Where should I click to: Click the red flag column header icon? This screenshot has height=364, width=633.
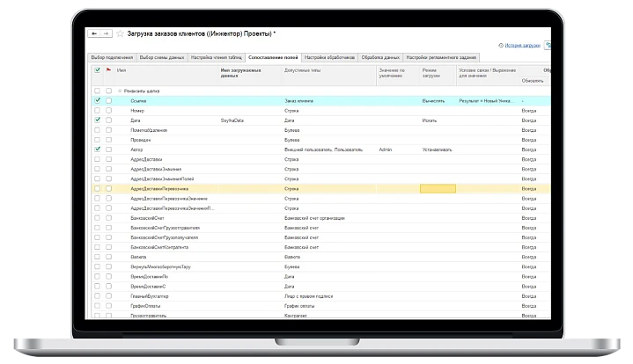point(109,69)
